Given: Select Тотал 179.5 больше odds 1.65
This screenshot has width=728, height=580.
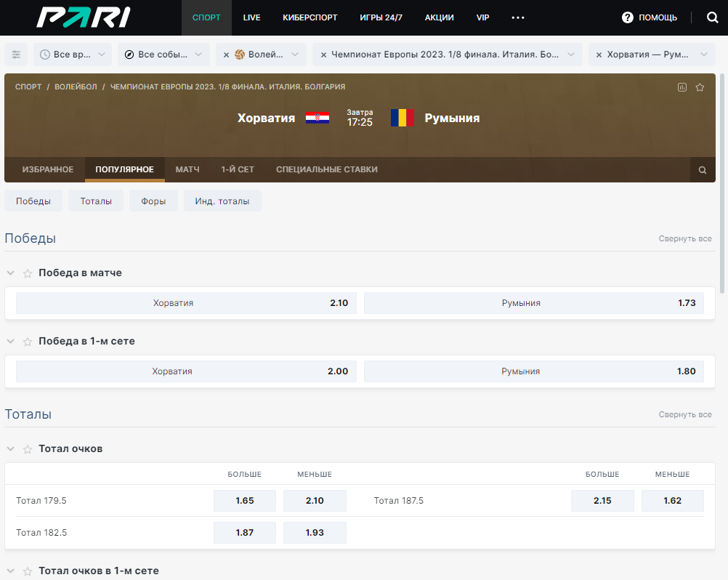Looking at the screenshot, I should coord(245,501).
